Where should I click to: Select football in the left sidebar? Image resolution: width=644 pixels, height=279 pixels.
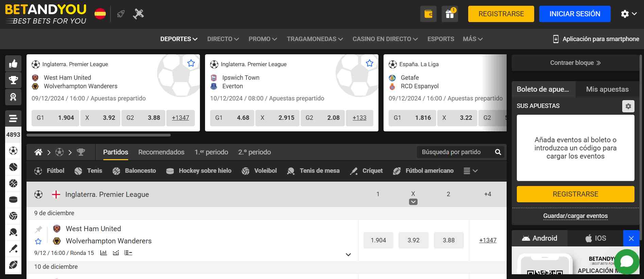[x=13, y=151]
